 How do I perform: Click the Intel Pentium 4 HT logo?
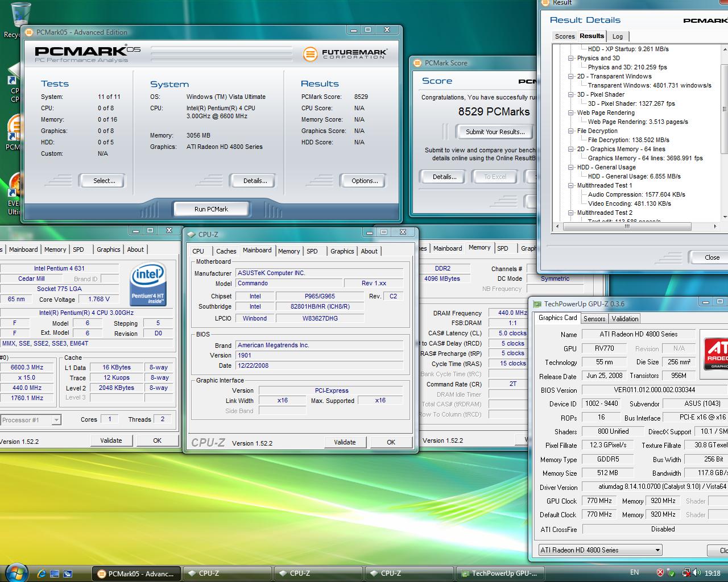click(x=148, y=284)
